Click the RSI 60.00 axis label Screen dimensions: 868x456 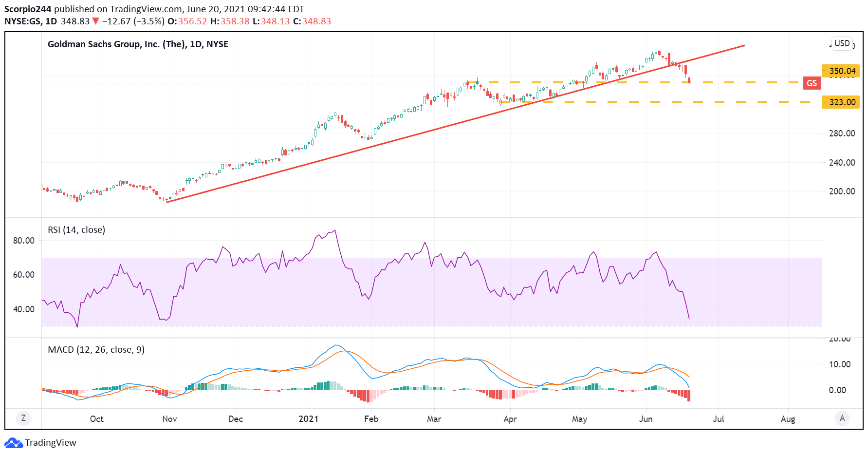24,275
